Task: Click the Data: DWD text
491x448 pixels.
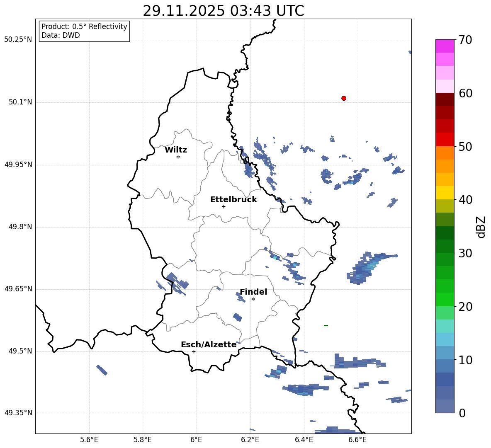Action: 61,35
